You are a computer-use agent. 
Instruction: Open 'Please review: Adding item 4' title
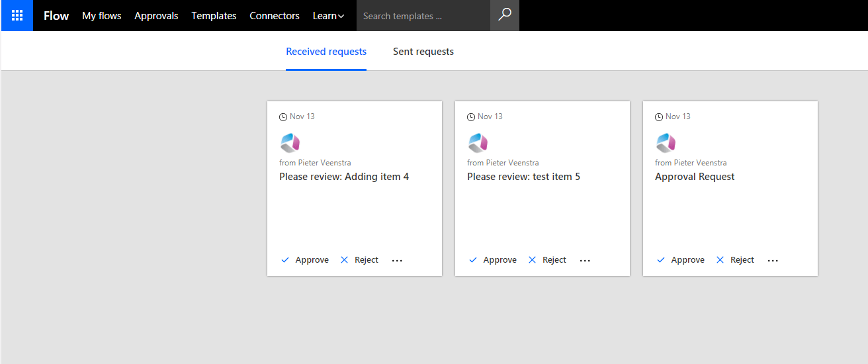pos(344,177)
